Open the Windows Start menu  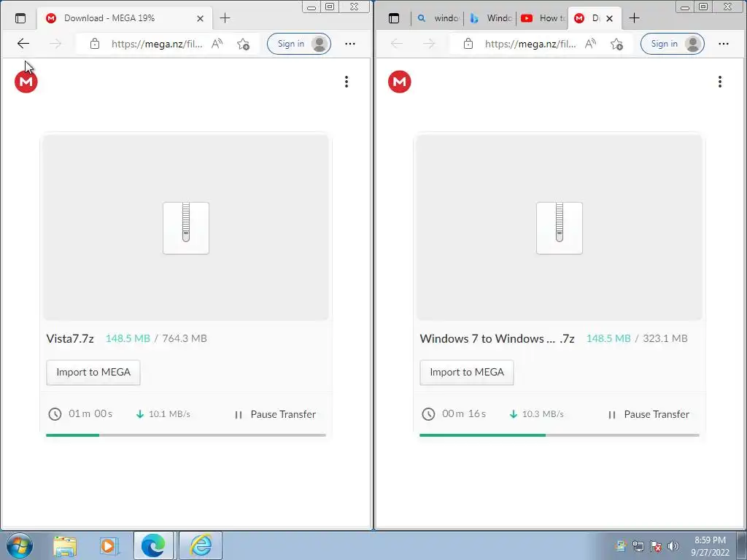20,545
